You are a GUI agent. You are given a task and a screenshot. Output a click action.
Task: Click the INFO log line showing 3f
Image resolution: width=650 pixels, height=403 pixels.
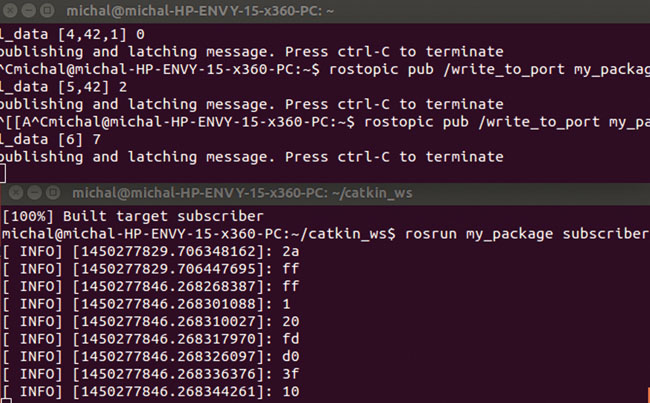[151, 374]
